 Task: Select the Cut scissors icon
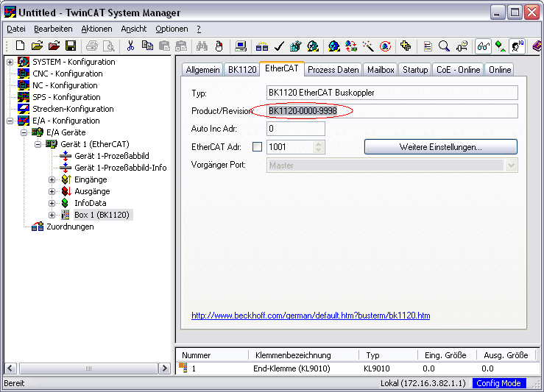(130, 46)
